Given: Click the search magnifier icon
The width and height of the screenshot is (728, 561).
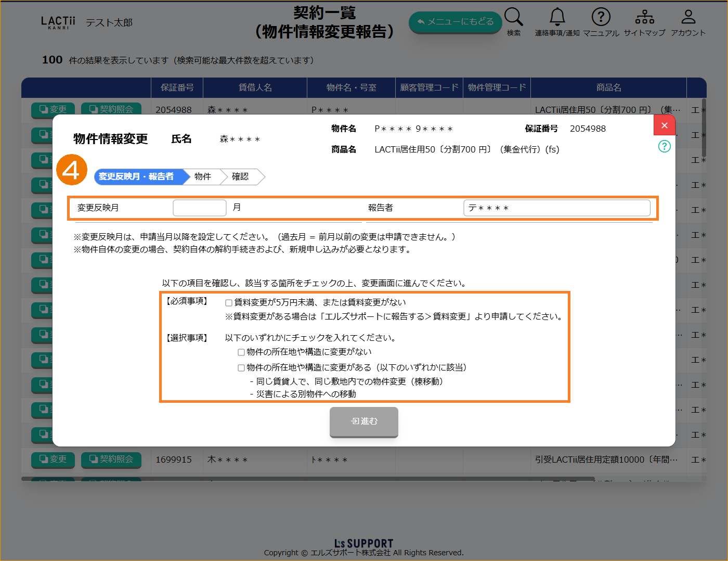Looking at the screenshot, I should pyautogui.click(x=513, y=17).
